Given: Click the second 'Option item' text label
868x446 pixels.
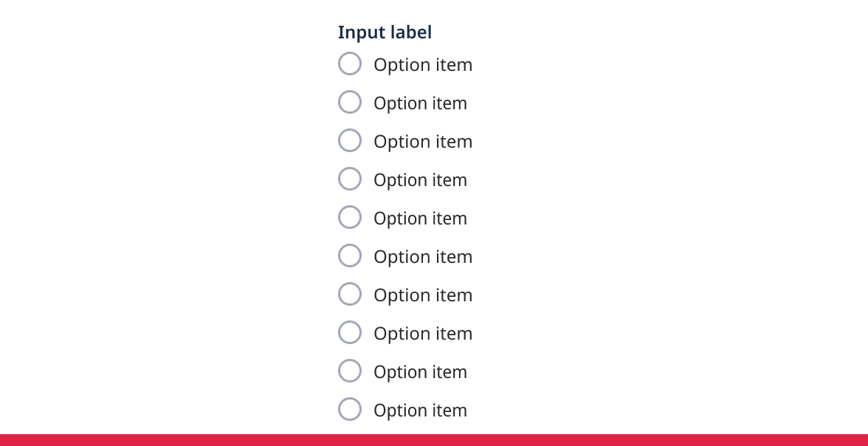Looking at the screenshot, I should 420,103.
